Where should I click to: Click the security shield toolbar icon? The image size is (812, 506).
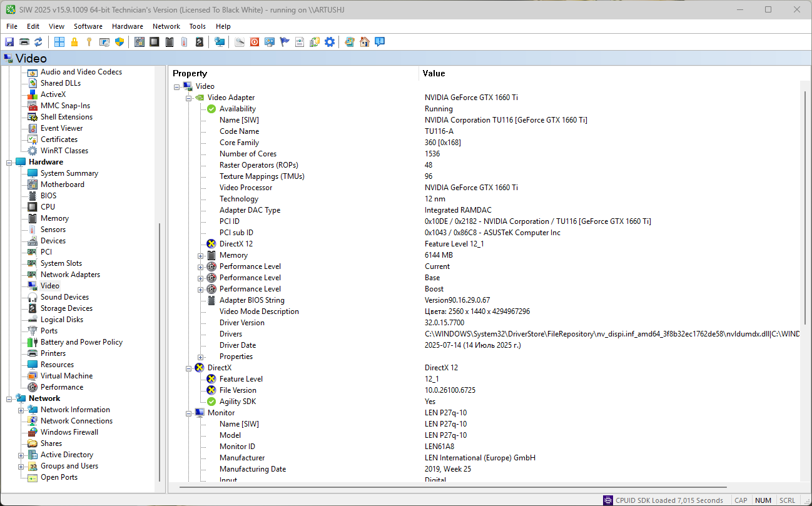(119, 42)
